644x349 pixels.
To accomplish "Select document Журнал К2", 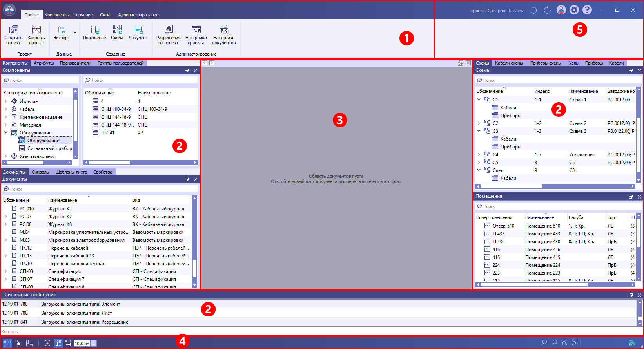I will (60, 209).
